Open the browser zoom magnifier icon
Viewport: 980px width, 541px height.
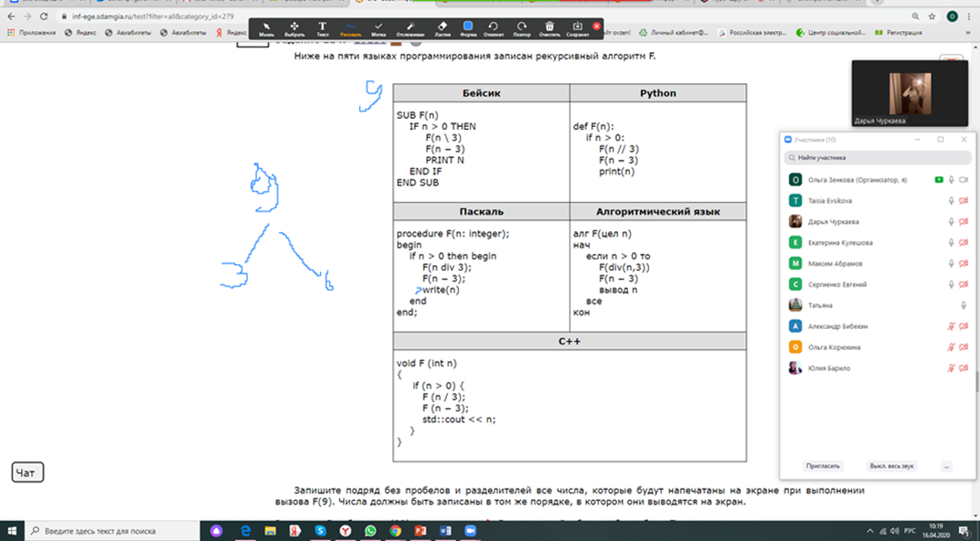click(915, 16)
